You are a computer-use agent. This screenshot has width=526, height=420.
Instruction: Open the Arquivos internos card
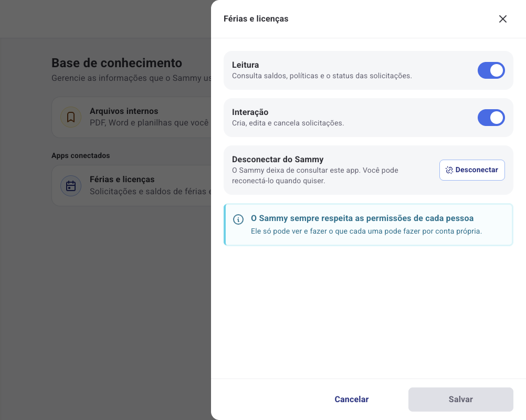point(131,117)
